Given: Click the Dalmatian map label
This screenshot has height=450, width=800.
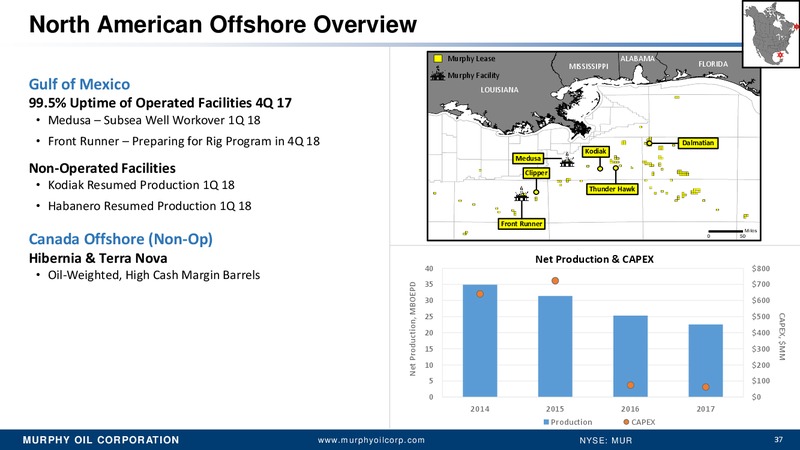Looking at the screenshot, I should click(698, 143).
